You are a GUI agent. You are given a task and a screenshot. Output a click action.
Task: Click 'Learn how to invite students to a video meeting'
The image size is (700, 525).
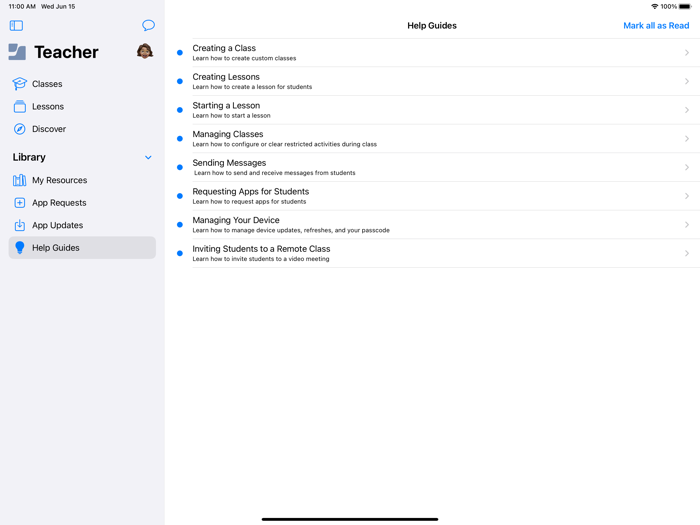[261, 258]
